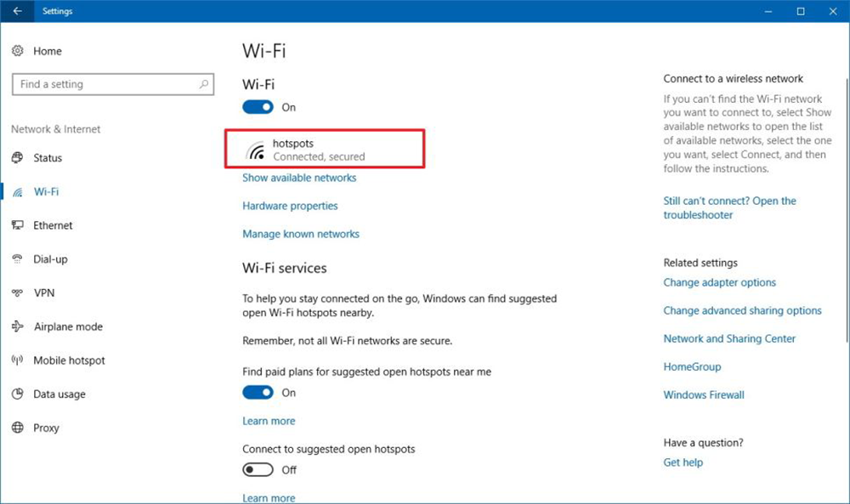Screen dimensions: 850x504
Task: Click the Find a setting search box
Action: (x=113, y=84)
